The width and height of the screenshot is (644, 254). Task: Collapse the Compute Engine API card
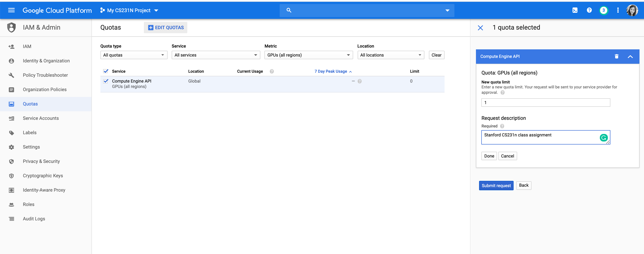630,57
